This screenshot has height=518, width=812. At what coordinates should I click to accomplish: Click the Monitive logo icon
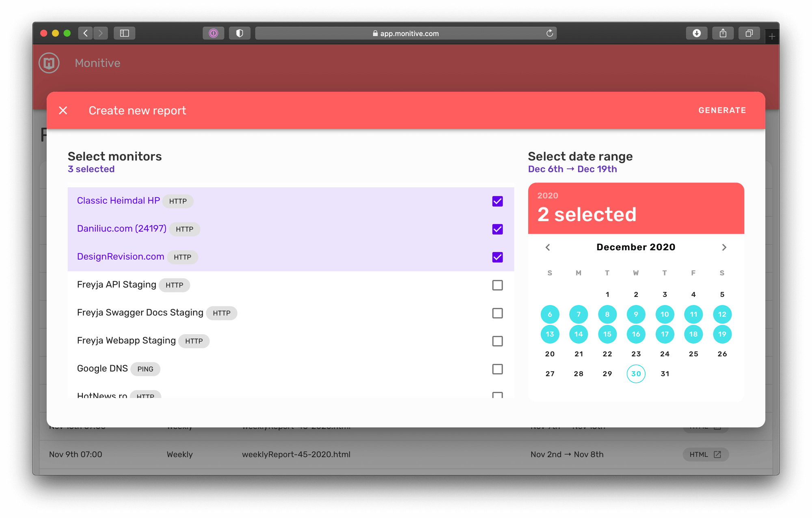48,63
